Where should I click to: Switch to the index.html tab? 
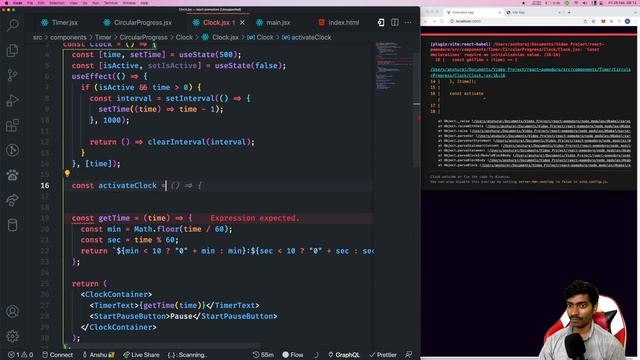[339, 22]
